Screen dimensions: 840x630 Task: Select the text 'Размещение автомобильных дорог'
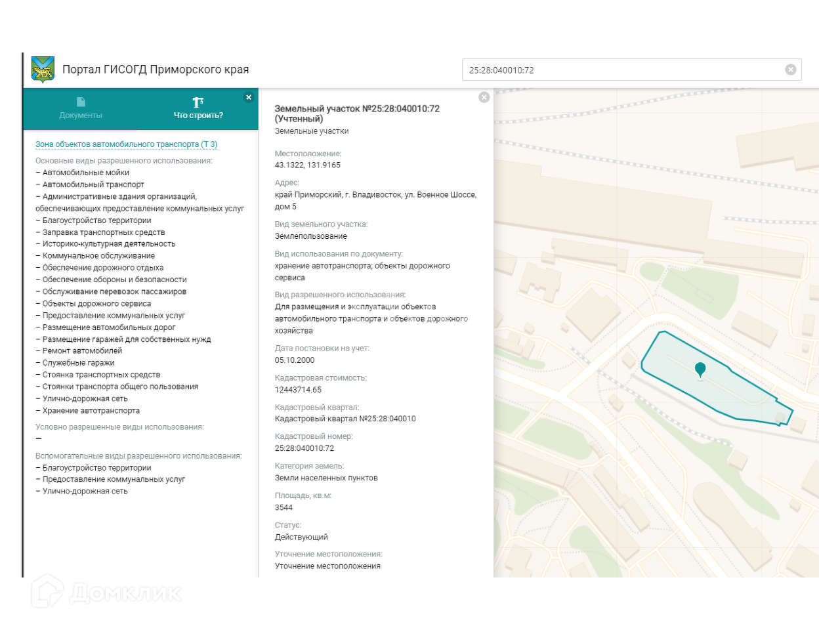pyautogui.click(x=109, y=327)
